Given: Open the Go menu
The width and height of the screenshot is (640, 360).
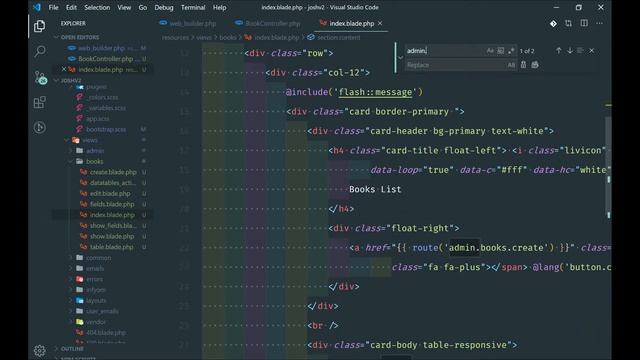Looking at the screenshot, I should 142,7.
